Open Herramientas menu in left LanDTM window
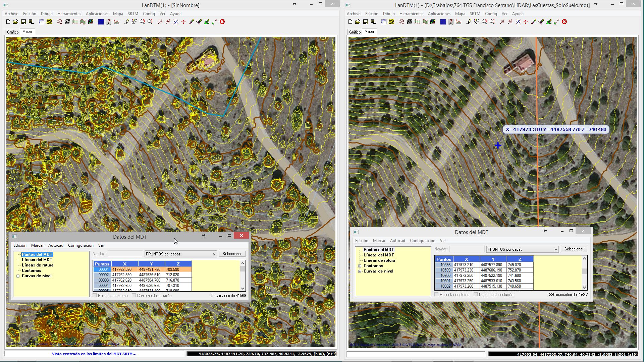Image resolution: width=644 pixels, height=362 pixels. point(69,14)
